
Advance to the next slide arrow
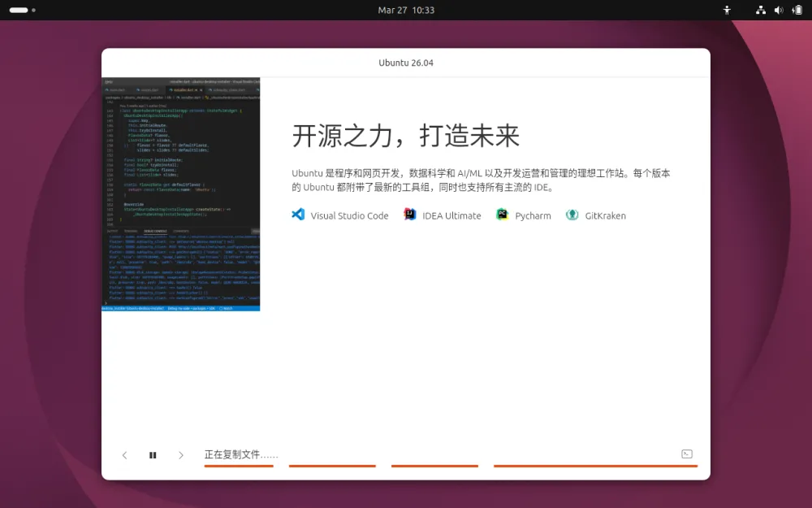[181, 455]
